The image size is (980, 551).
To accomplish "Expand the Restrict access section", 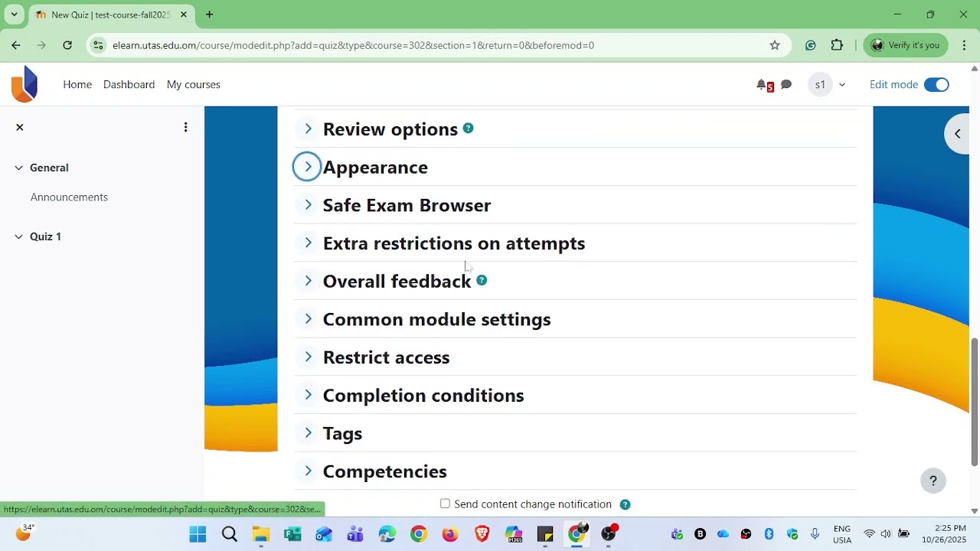I will (308, 357).
